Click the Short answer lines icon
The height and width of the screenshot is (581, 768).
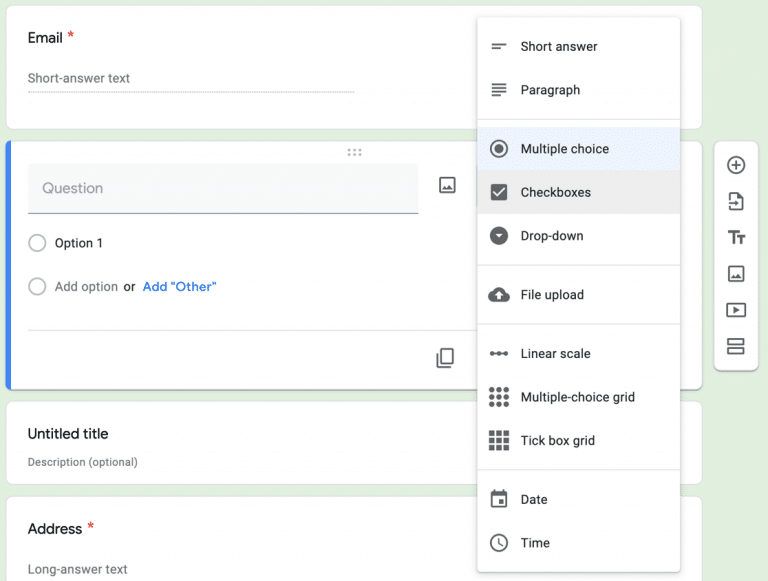(x=499, y=47)
